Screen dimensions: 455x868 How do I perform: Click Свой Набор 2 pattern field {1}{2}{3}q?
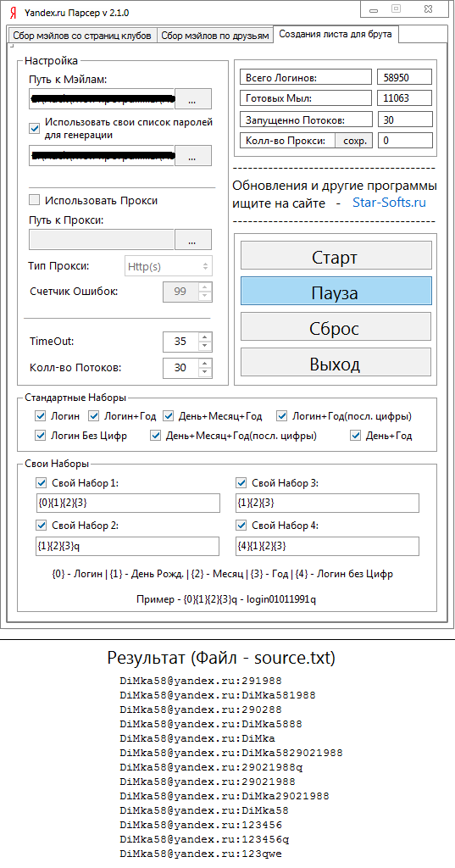[128, 546]
